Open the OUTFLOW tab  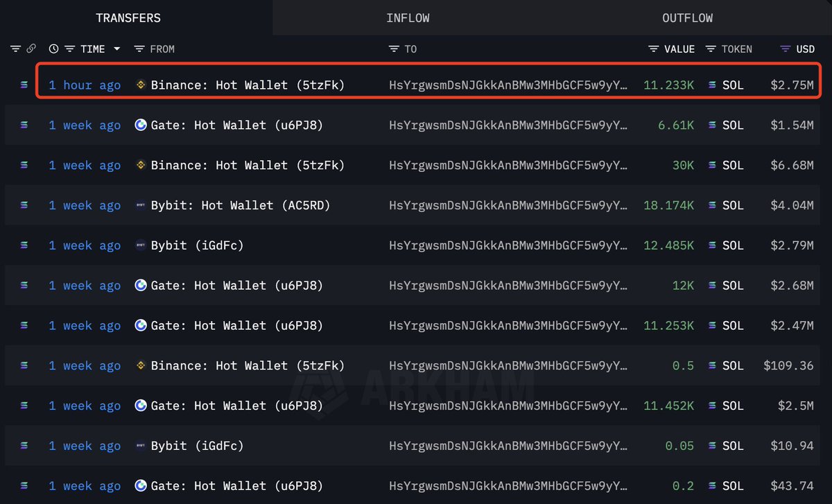tap(687, 18)
